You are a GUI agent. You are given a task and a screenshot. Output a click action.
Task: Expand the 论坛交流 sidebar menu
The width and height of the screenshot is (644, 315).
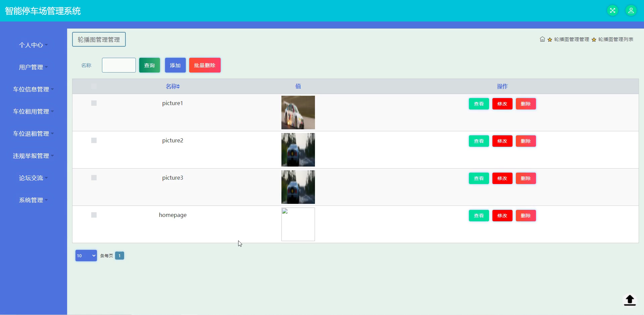(x=34, y=178)
